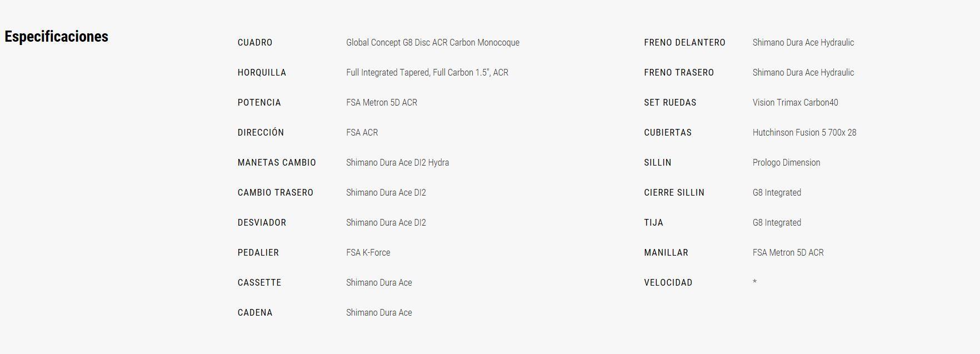Select the HORQUILLA specification label
This screenshot has width=980, height=354.
point(262,73)
